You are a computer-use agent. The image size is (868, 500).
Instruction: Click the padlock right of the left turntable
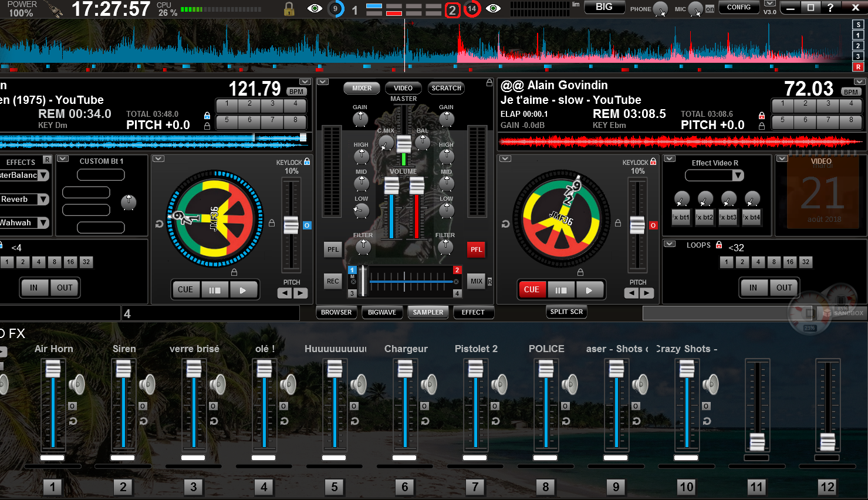click(x=272, y=223)
